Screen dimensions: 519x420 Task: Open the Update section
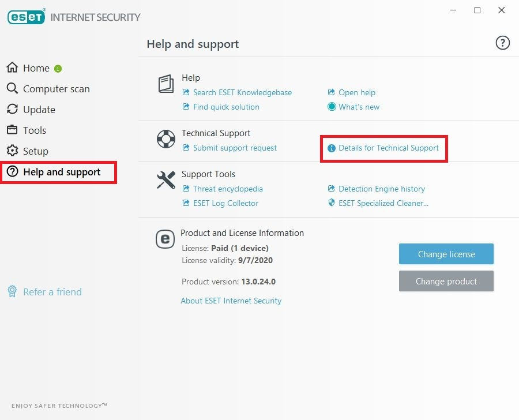coord(39,110)
